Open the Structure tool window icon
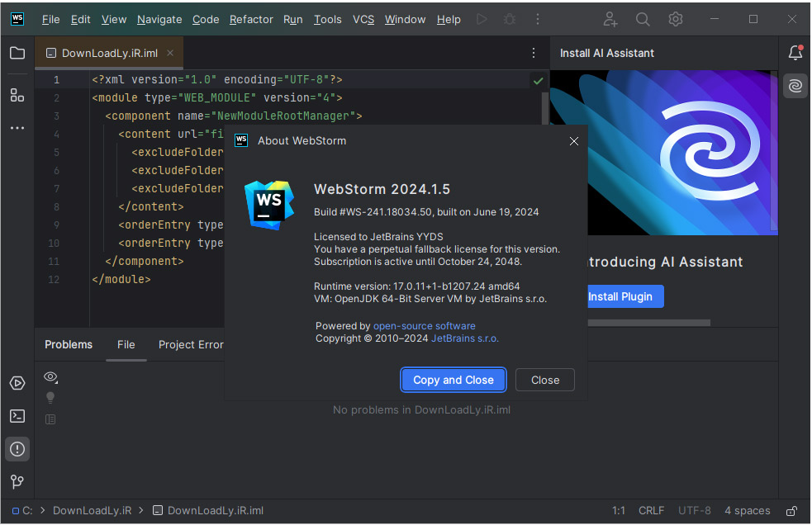The height and width of the screenshot is (525, 812). [17, 95]
